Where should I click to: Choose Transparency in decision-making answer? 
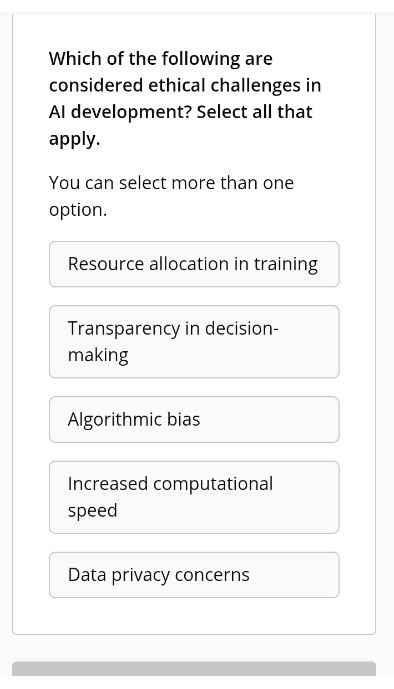[x=194, y=341]
